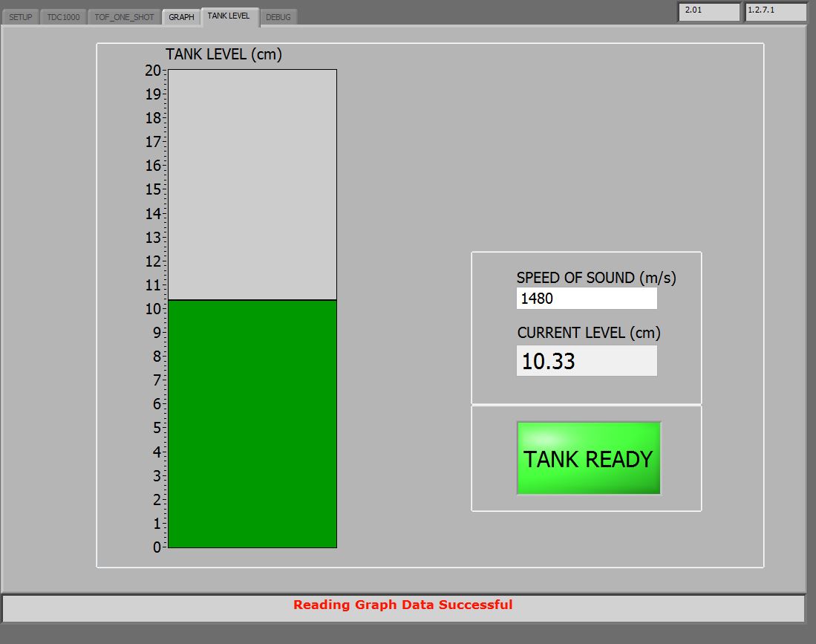
Task: Click the TANK READY indicator
Action: tap(589, 458)
